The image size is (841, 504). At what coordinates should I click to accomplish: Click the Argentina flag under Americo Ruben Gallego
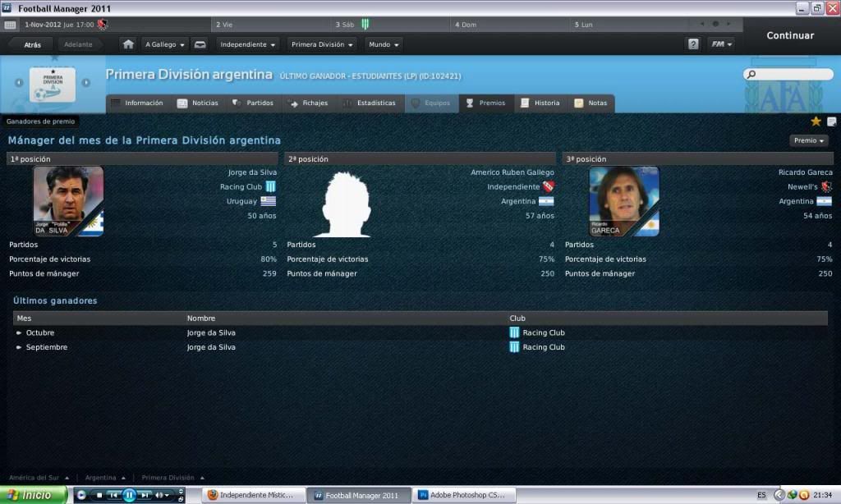[546, 201]
